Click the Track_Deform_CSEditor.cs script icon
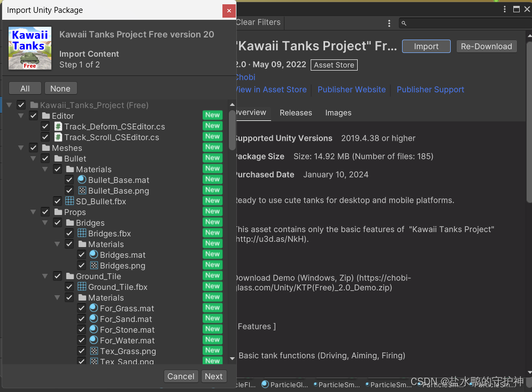 (58, 127)
